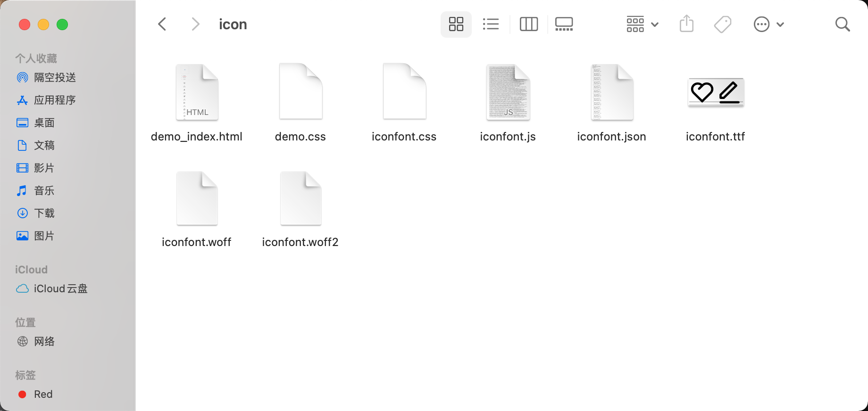Screen dimensions: 868x411
Task: Select the iconfont.json file icon
Action: click(x=612, y=92)
